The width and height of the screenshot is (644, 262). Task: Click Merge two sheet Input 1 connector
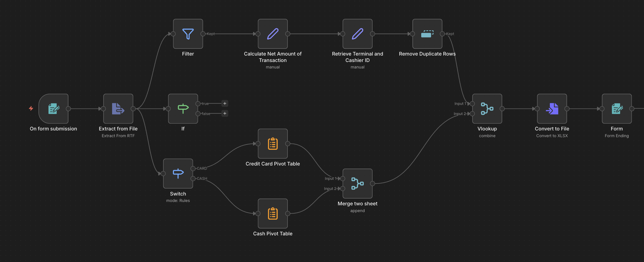(x=342, y=178)
